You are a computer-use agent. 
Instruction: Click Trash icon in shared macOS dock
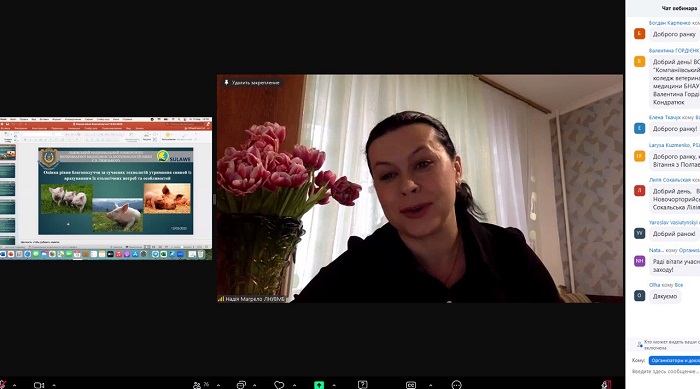pos(200,254)
